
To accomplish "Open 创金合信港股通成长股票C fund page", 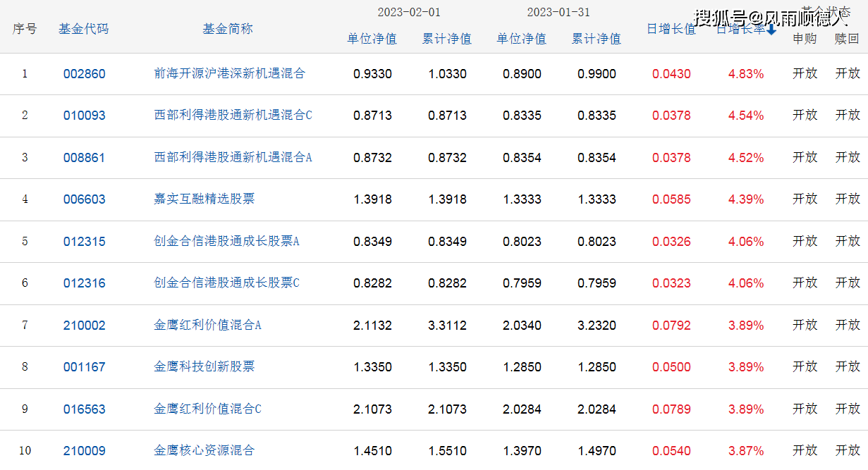I will (226, 283).
